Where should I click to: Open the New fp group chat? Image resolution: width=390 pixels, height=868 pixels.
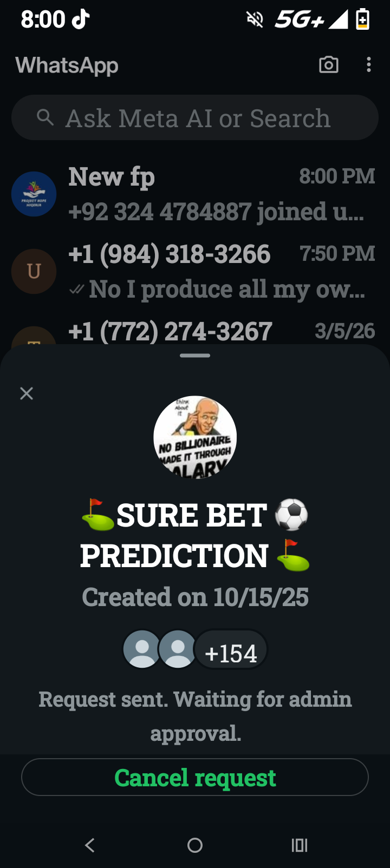195,194
